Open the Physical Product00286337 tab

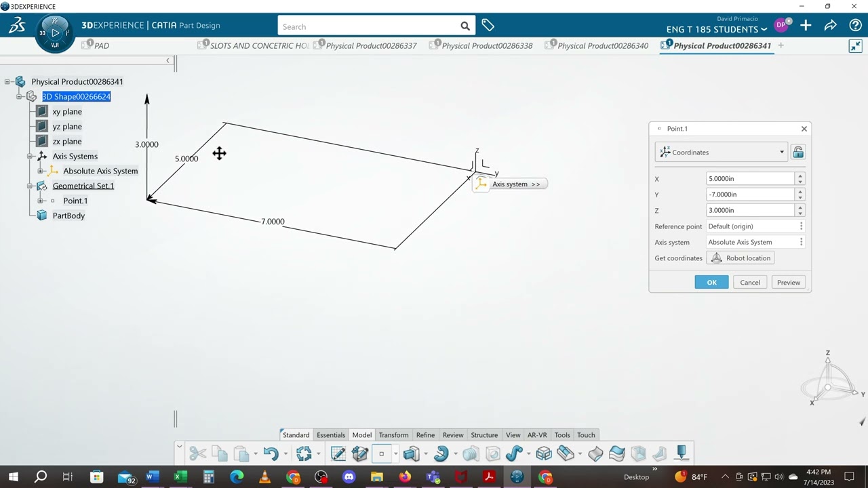(365, 45)
